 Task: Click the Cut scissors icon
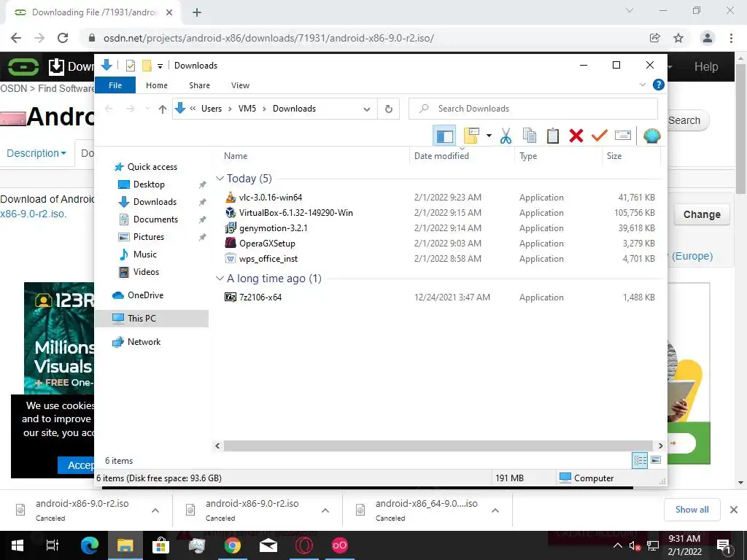point(506,136)
